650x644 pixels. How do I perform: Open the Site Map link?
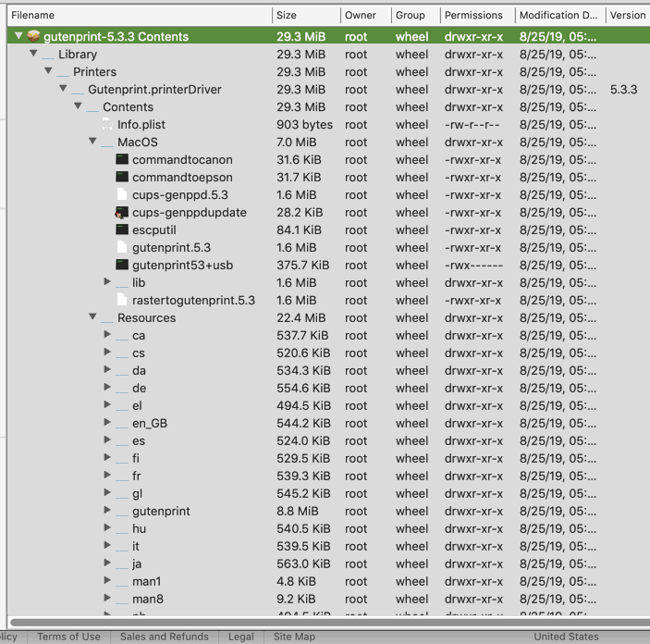pos(294,637)
